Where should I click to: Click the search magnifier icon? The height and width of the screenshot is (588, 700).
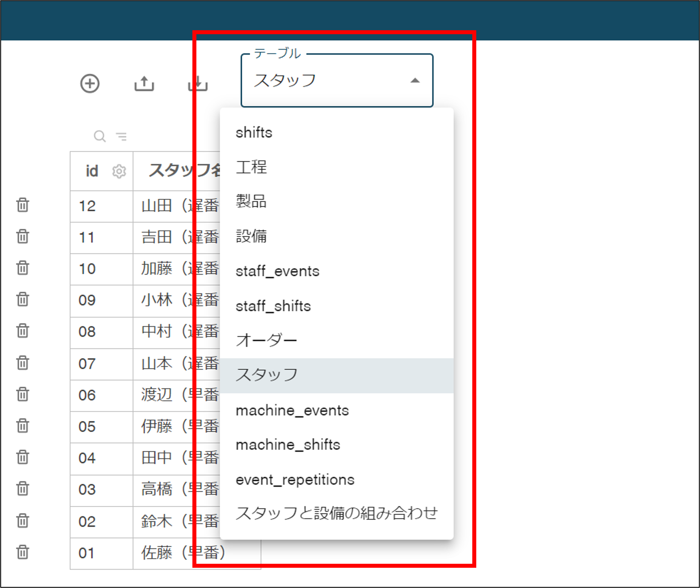pyautogui.click(x=100, y=136)
